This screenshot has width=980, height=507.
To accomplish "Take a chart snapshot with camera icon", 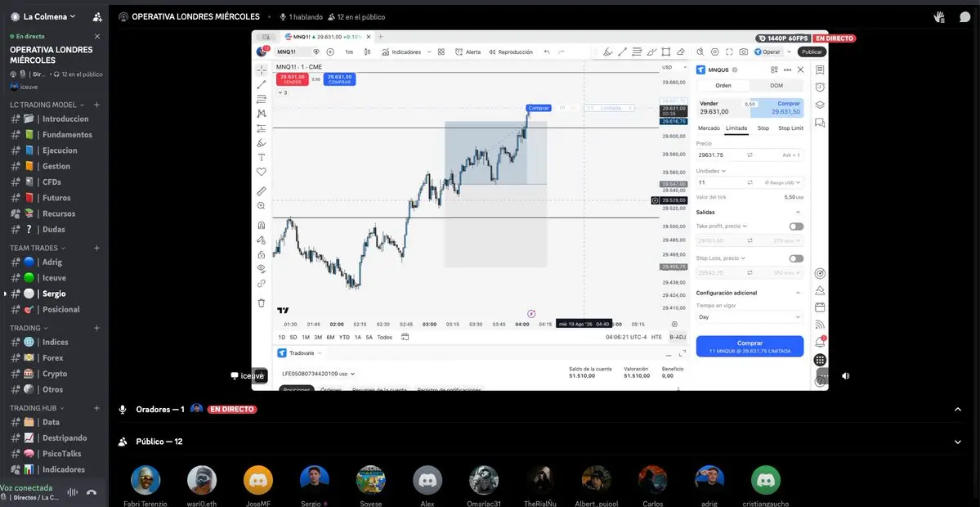I will (743, 52).
